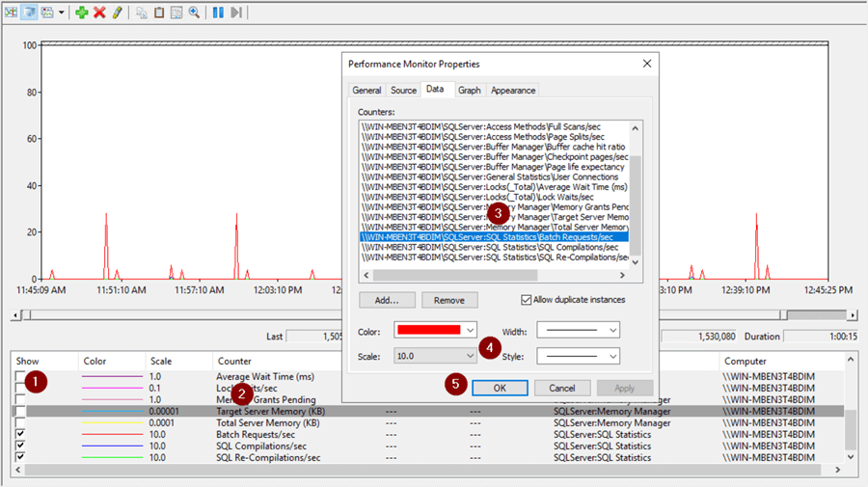Open the Scale dropdown showing 10.0
The width and height of the screenshot is (868, 487).
(435, 356)
